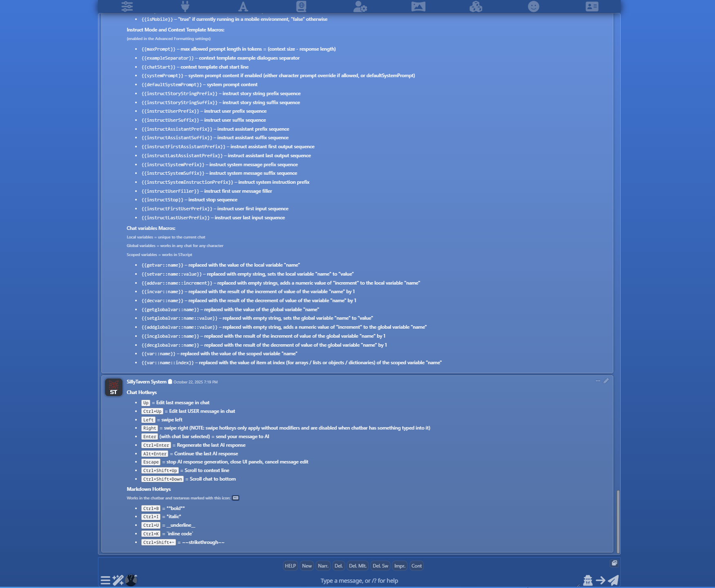This screenshot has width=715, height=588.
Task: Click the Impr. quick reply button
Action: point(400,566)
